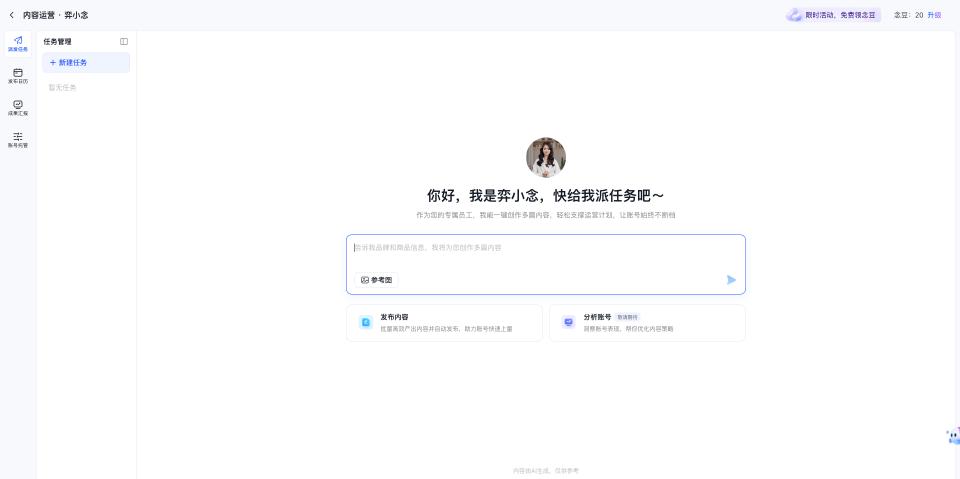Click the back arrow next to 内容运营

11,15
